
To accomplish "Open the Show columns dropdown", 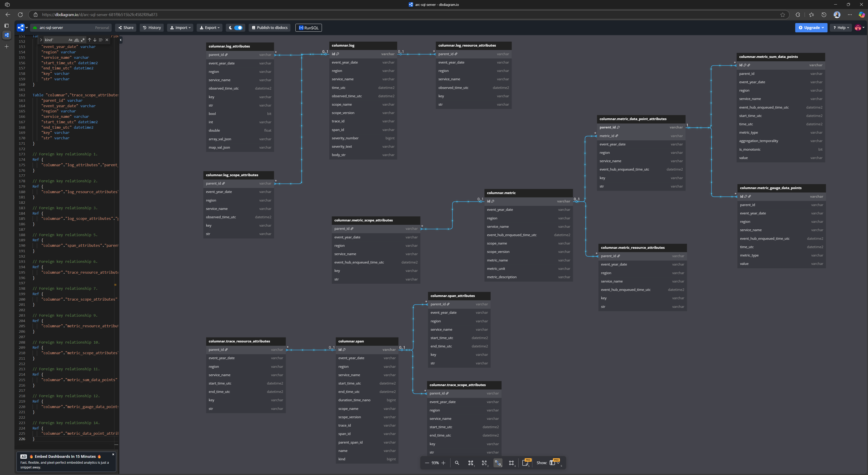I will [x=555, y=463].
